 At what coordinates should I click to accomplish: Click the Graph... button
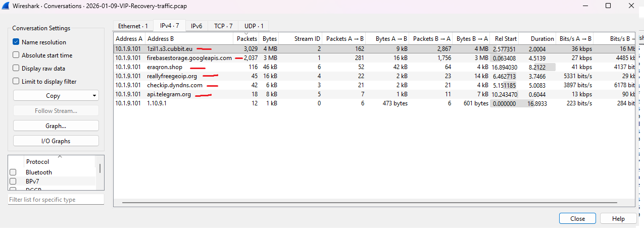point(56,126)
